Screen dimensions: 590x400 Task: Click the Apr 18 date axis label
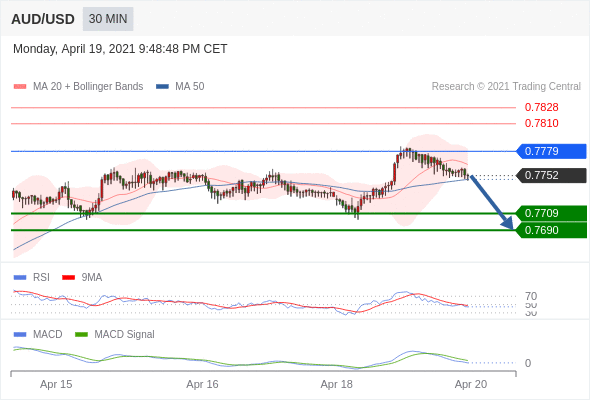click(336, 384)
